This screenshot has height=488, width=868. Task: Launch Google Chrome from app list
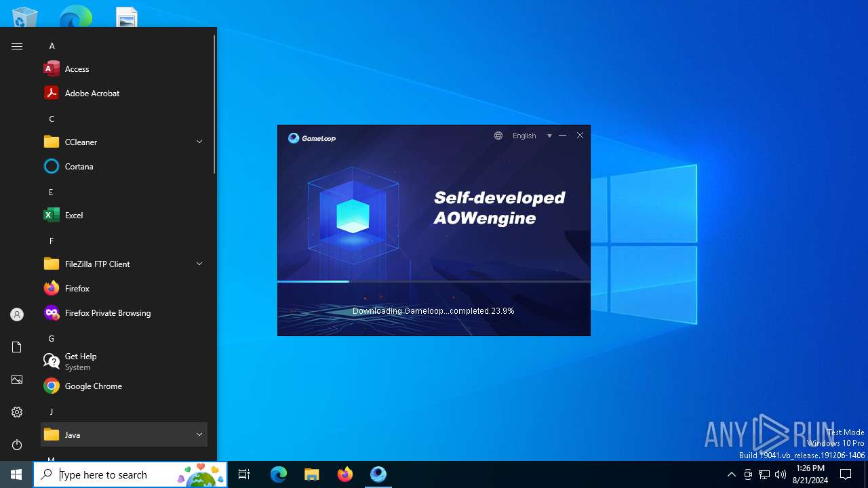coord(124,386)
